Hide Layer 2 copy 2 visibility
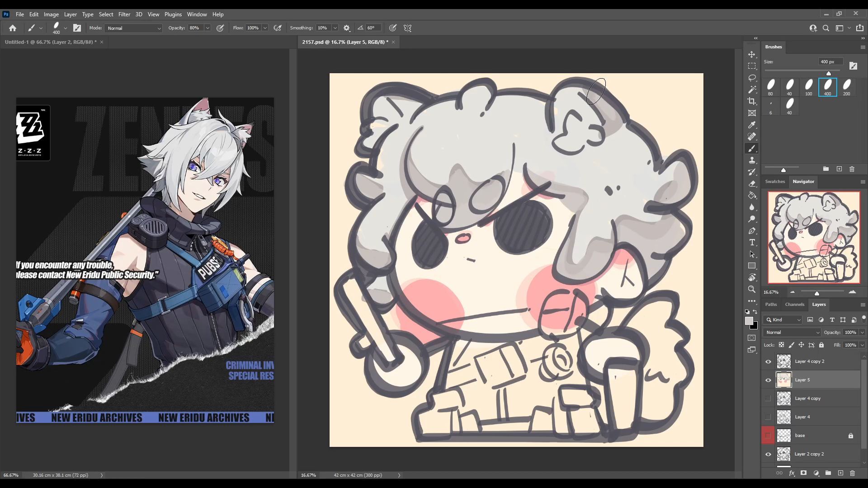The width and height of the screenshot is (868, 488). coord(768,454)
